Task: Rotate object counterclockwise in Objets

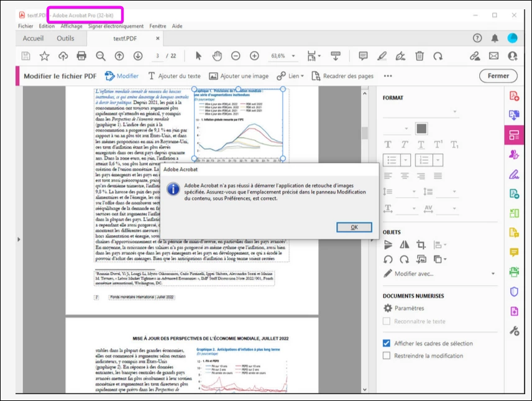Action: [388, 259]
